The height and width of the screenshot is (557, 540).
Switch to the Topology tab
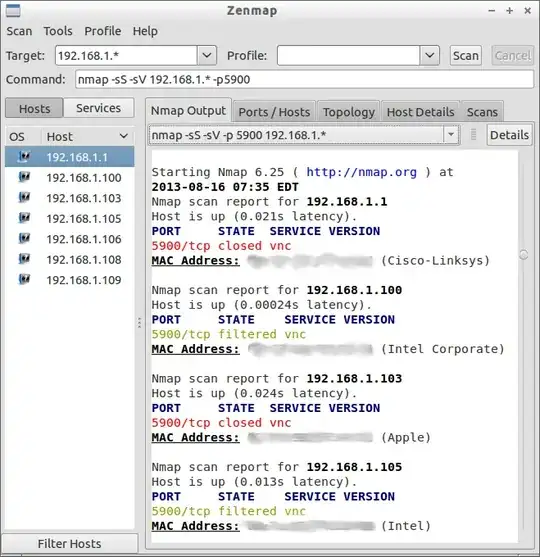(x=349, y=112)
